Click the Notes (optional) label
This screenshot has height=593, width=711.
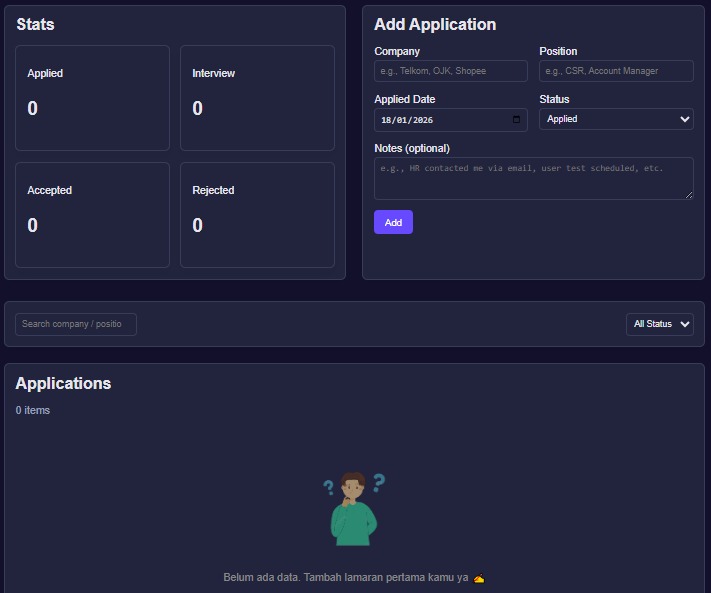412,148
